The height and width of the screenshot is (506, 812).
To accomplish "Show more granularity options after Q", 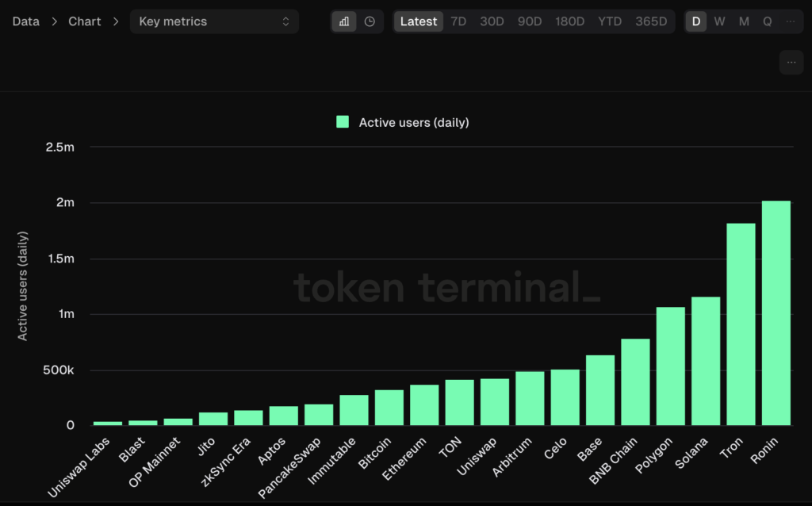I will [791, 21].
